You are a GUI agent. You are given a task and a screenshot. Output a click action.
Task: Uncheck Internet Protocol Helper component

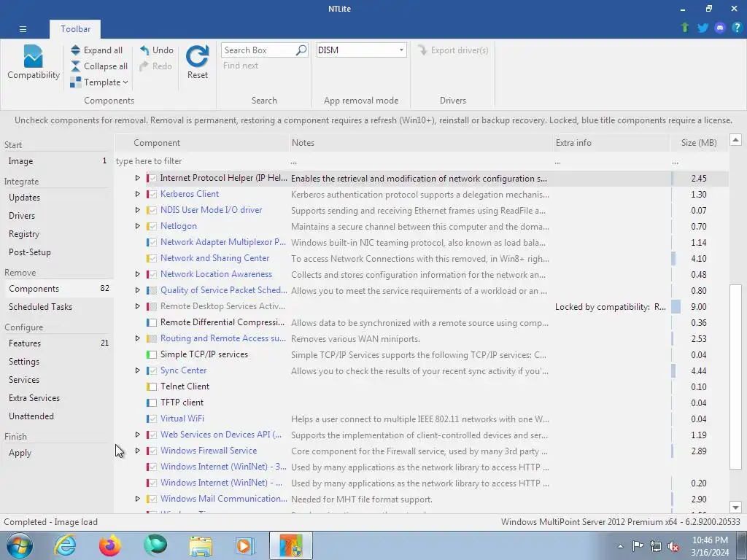click(152, 178)
